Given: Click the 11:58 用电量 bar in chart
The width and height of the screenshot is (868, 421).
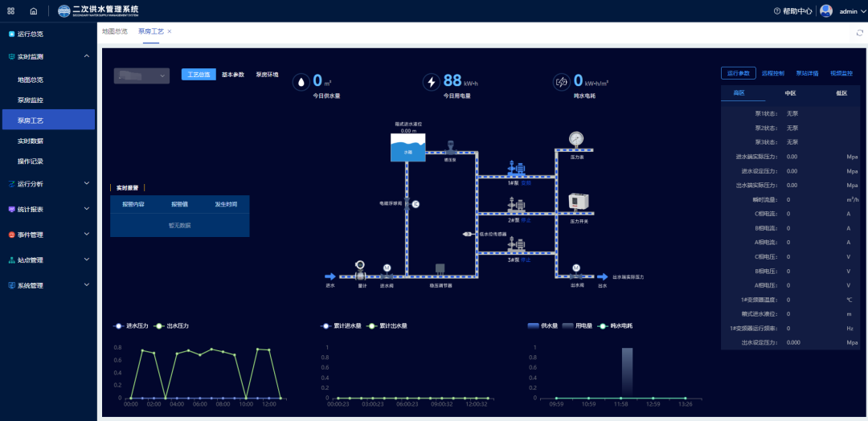Looking at the screenshot, I should (627, 373).
